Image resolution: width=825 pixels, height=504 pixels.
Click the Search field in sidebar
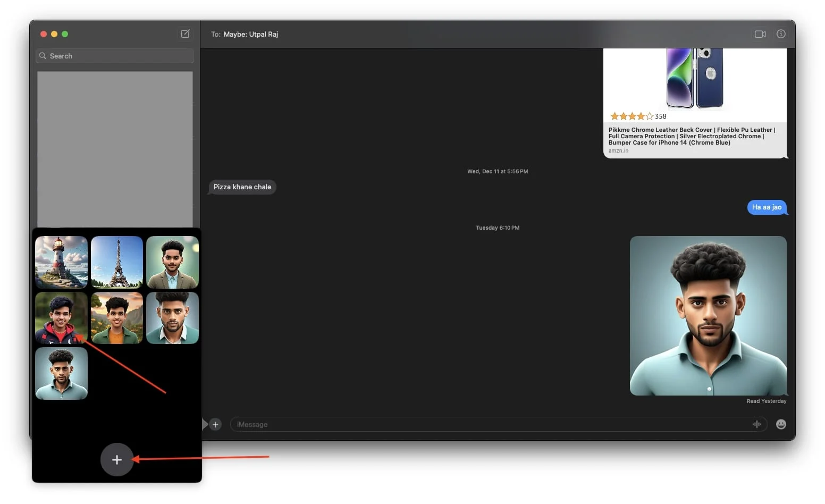click(115, 56)
